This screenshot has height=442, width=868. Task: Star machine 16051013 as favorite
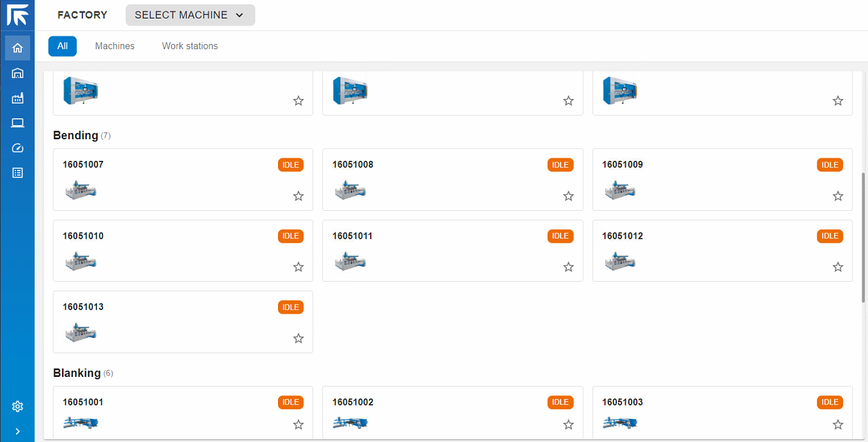pyautogui.click(x=298, y=339)
